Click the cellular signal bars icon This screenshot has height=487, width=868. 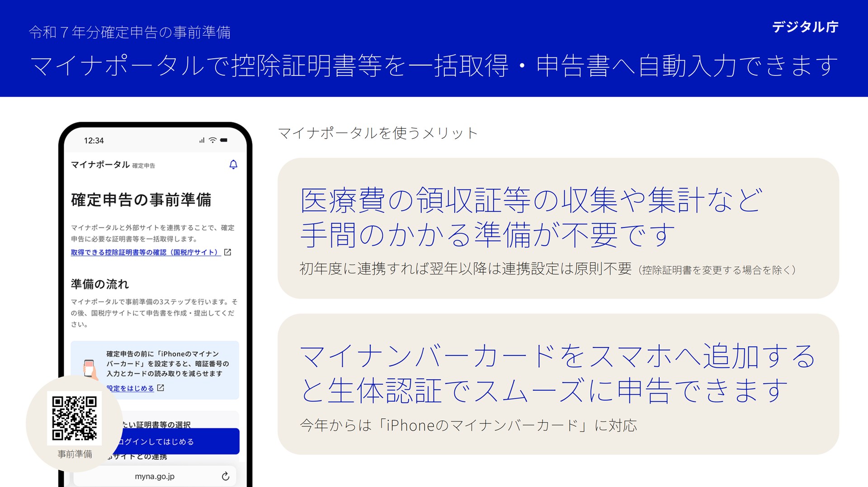(x=202, y=140)
